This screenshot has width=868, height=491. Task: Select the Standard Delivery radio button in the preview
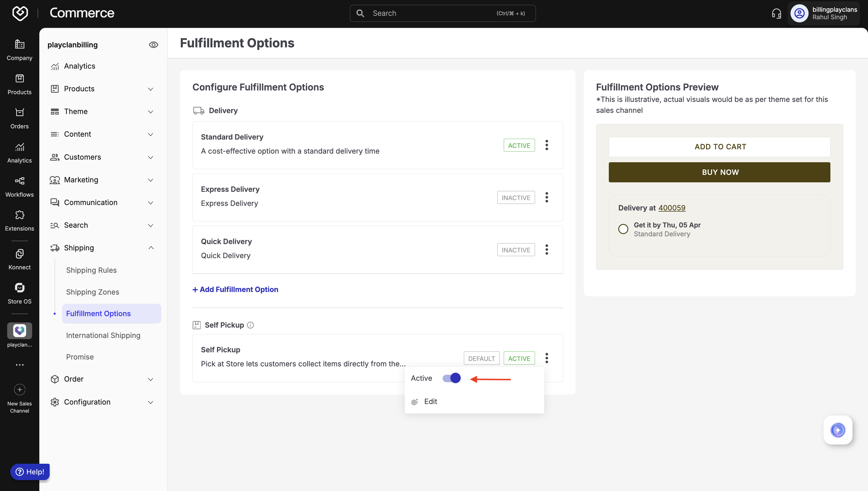click(623, 229)
